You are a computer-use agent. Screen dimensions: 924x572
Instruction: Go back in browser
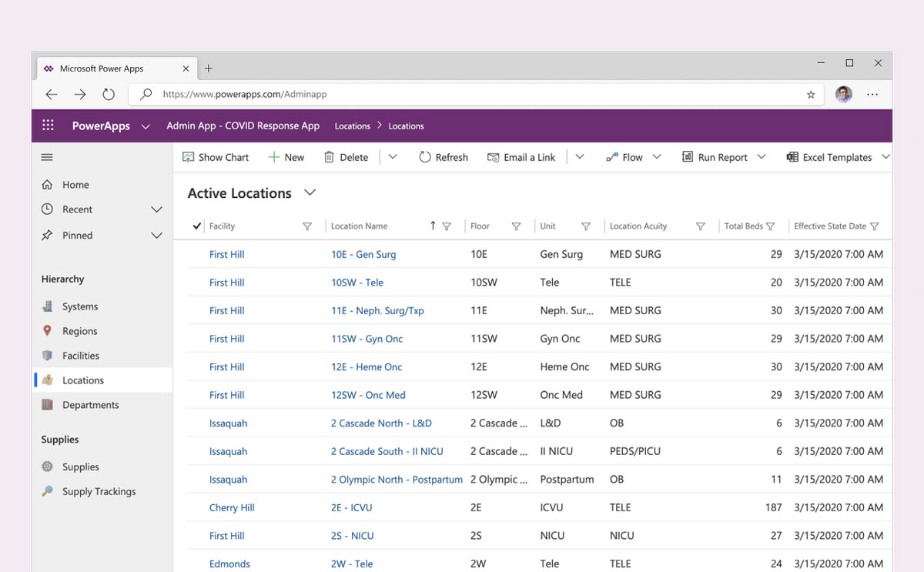[52, 95]
